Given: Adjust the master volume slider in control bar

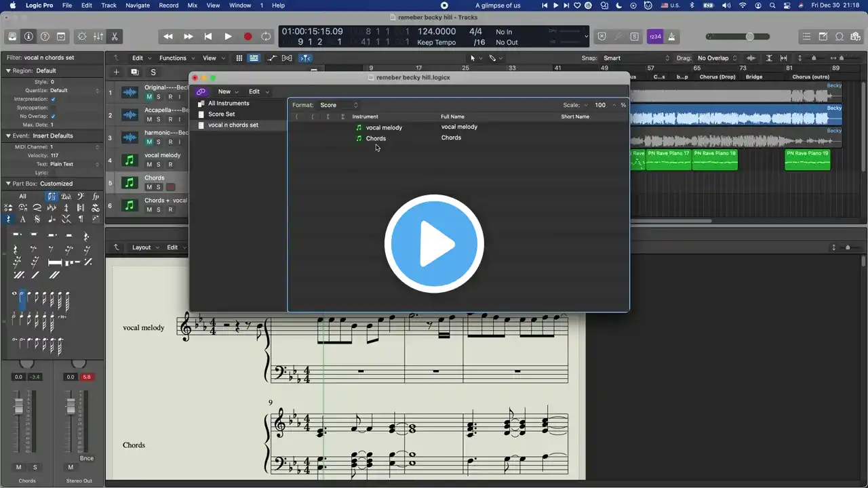Looking at the screenshot, I should [x=749, y=37].
